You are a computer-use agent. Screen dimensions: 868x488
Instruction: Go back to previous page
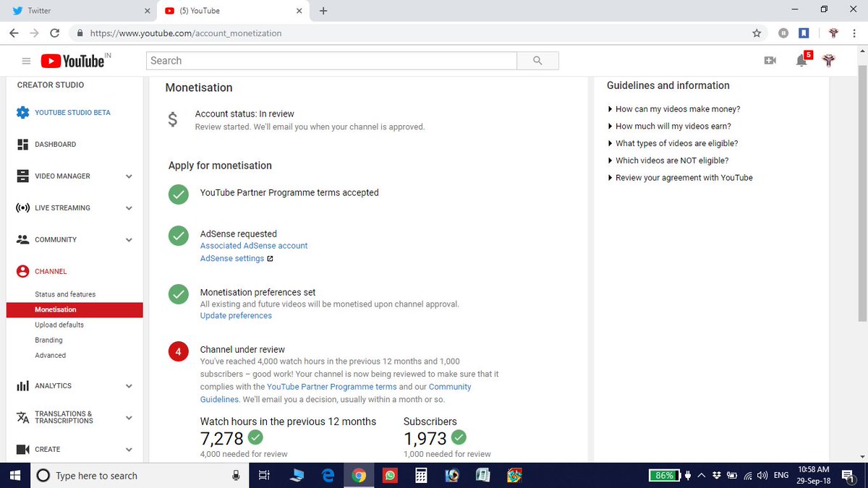(x=14, y=33)
